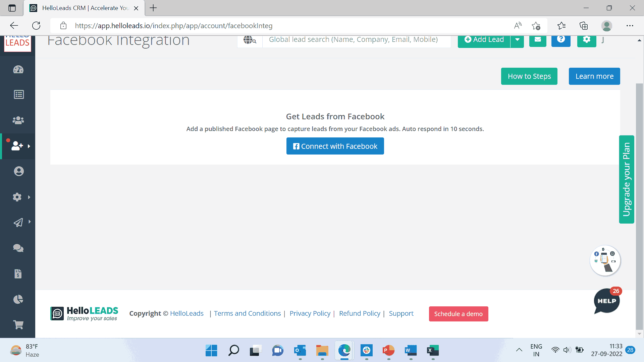Click the How to Steps button
644x362 pixels.
click(x=529, y=76)
